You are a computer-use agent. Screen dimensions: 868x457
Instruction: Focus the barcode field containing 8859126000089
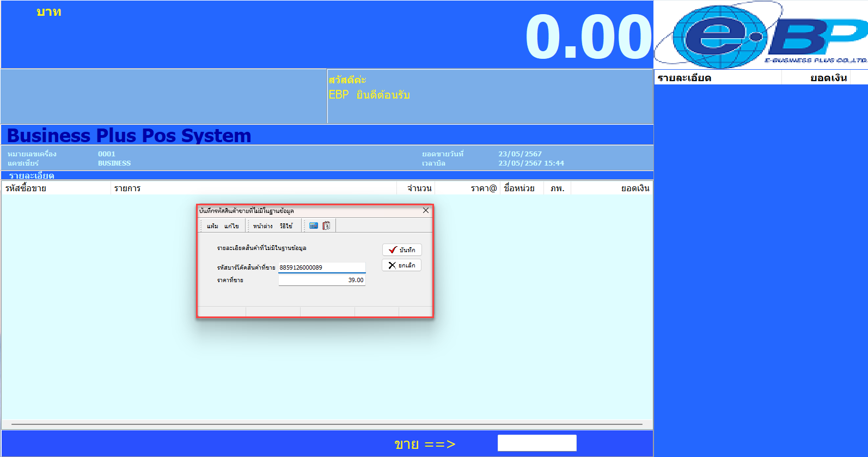[322, 267]
